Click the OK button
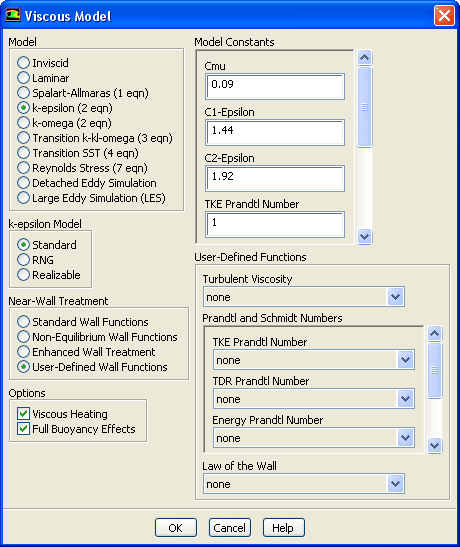The width and height of the screenshot is (460, 547). tap(176, 528)
